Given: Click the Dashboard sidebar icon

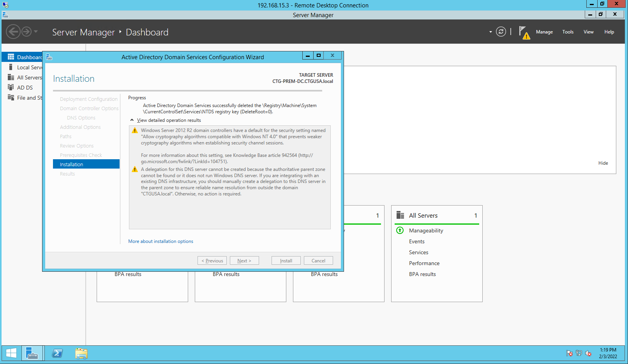Looking at the screenshot, I should 11,57.
